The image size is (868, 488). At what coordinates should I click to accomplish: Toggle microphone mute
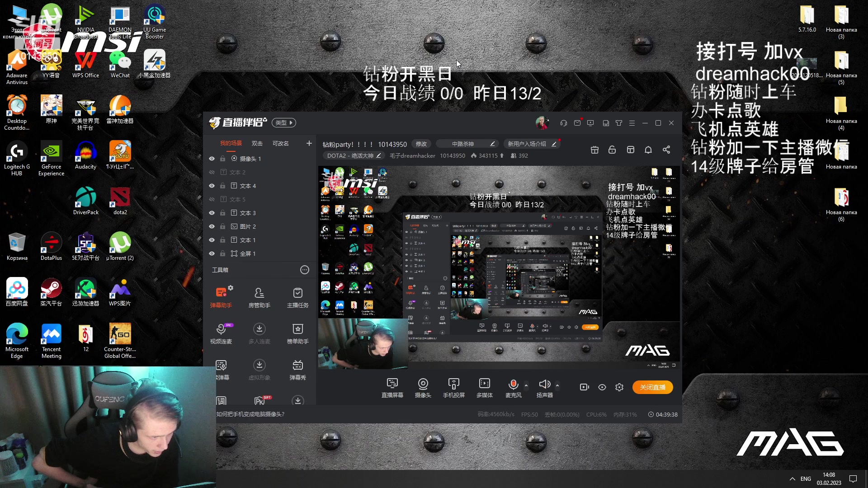513,384
